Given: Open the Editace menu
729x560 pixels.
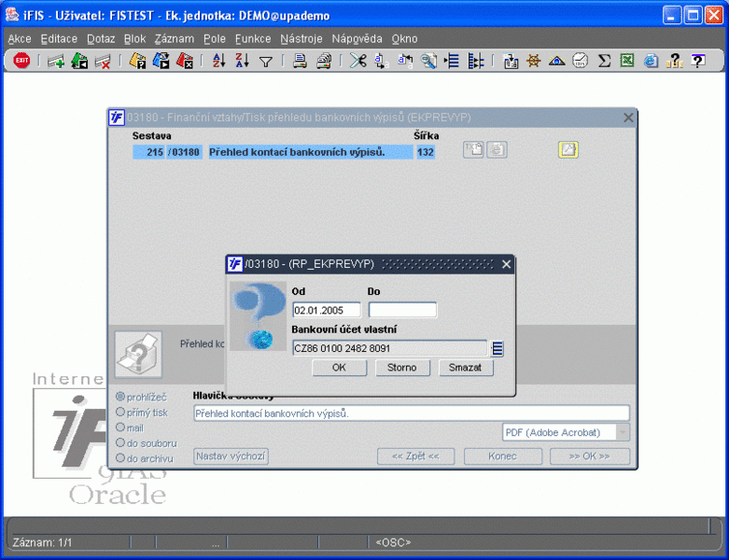Looking at the screenshot, I should pyautogui.click(x=59, y=39).
